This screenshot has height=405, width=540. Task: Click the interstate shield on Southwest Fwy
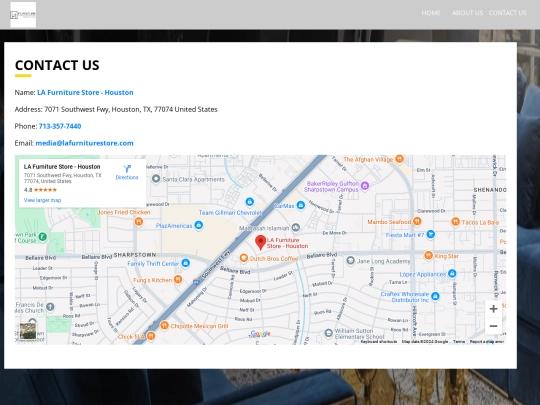pos(196,281)
